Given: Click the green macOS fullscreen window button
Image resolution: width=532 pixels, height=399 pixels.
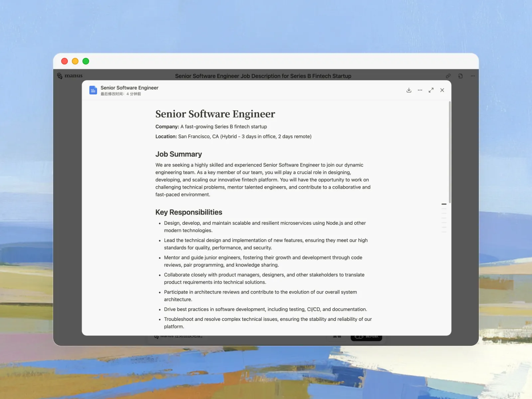Looking at the screenshot, I should pos(86,61).
